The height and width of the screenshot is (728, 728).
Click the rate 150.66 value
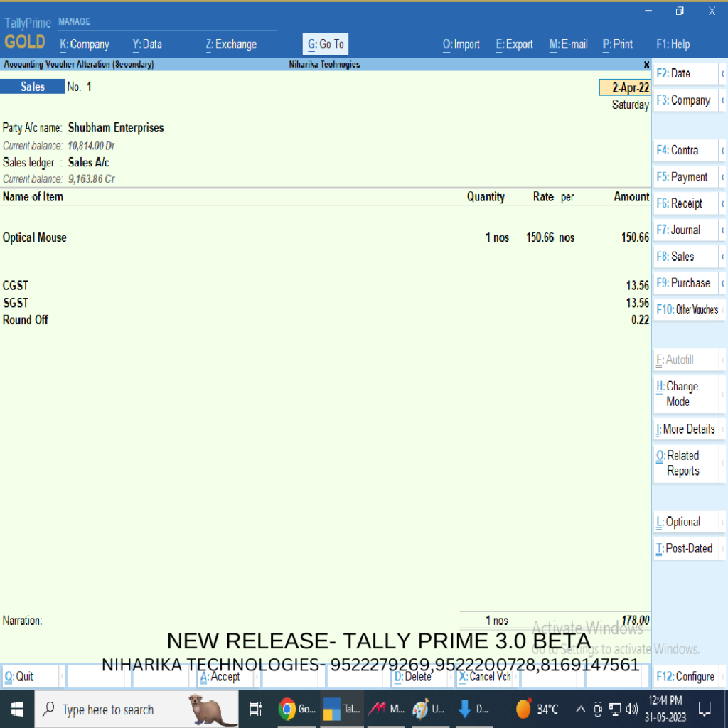[540, 238]
